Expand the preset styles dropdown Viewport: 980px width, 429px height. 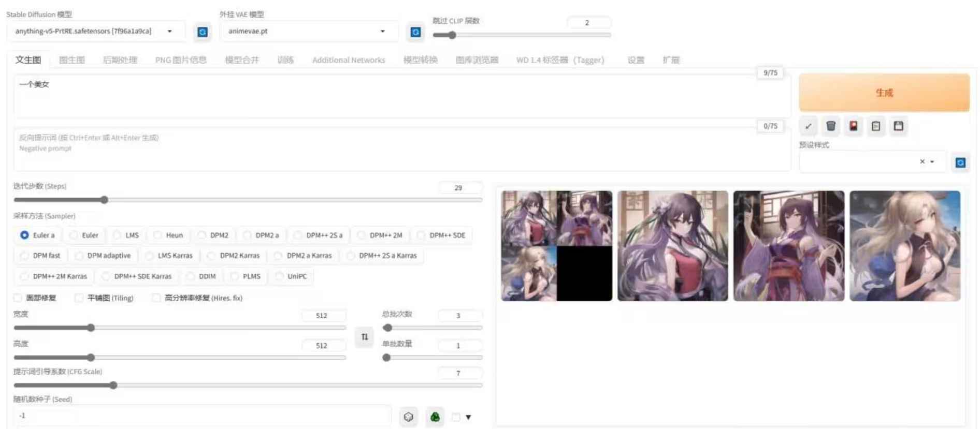coord(932,162)
